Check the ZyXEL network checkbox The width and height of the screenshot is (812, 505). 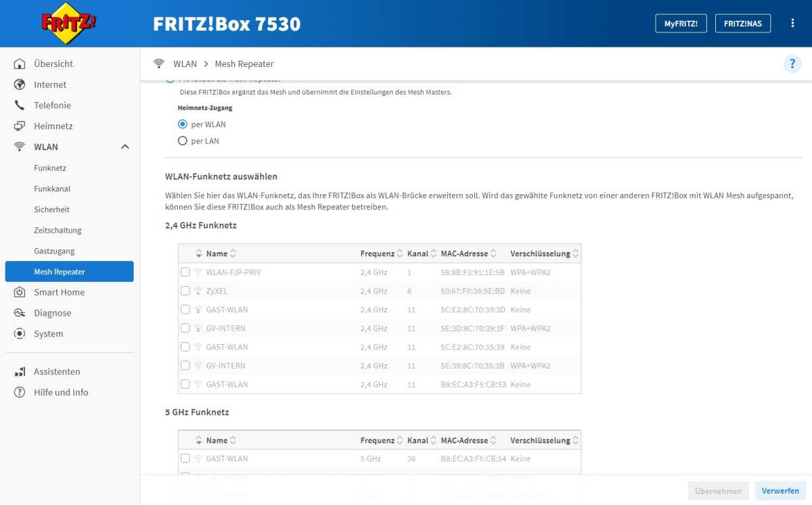185,291
